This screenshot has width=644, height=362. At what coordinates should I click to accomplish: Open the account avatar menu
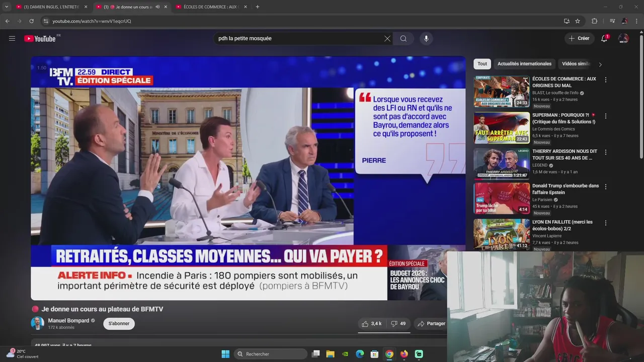coord(623,38)
